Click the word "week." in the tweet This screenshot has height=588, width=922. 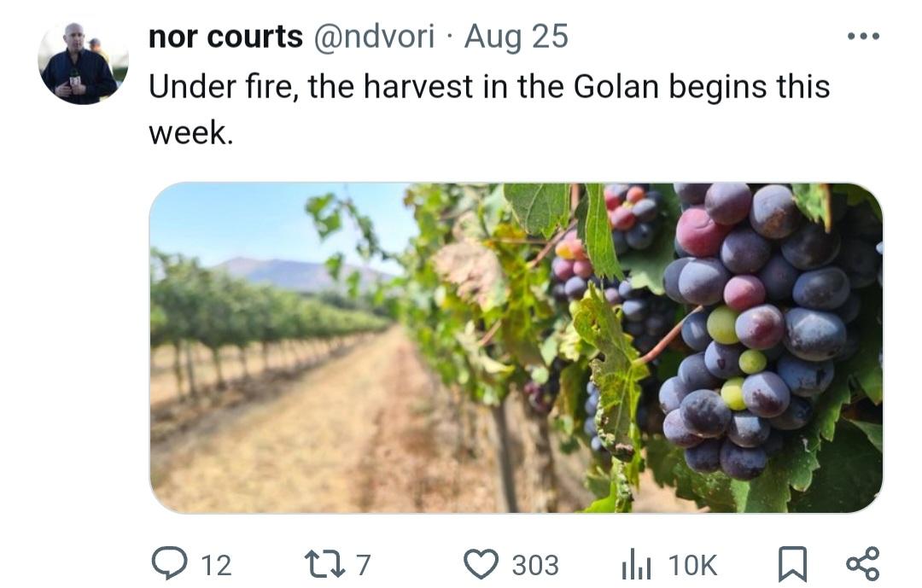pyautogui.click(x=191, y=132)
